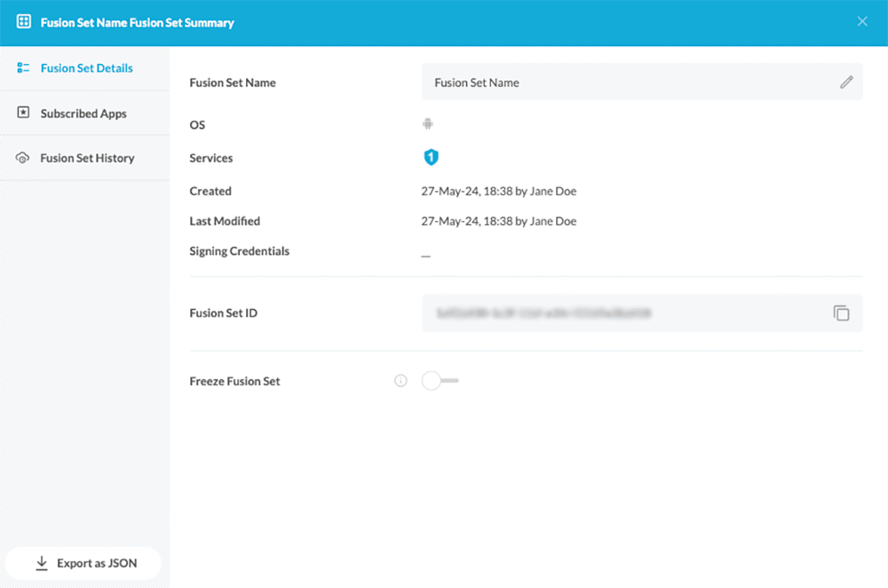Go to the Fusion Set History tab
Image resolution: width=888 pixels, height=588 pixels.
(87, 158)
